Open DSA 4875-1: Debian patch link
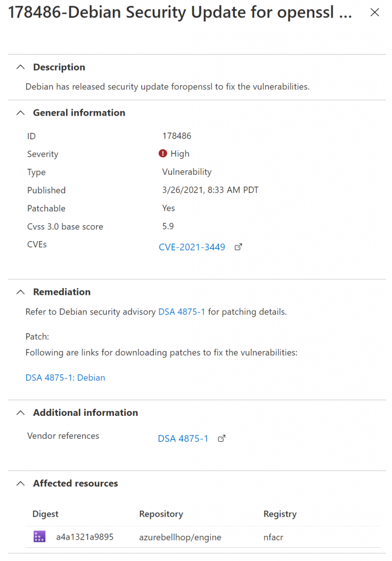Viewport: 392px width, 561px height. coord(65,378)
